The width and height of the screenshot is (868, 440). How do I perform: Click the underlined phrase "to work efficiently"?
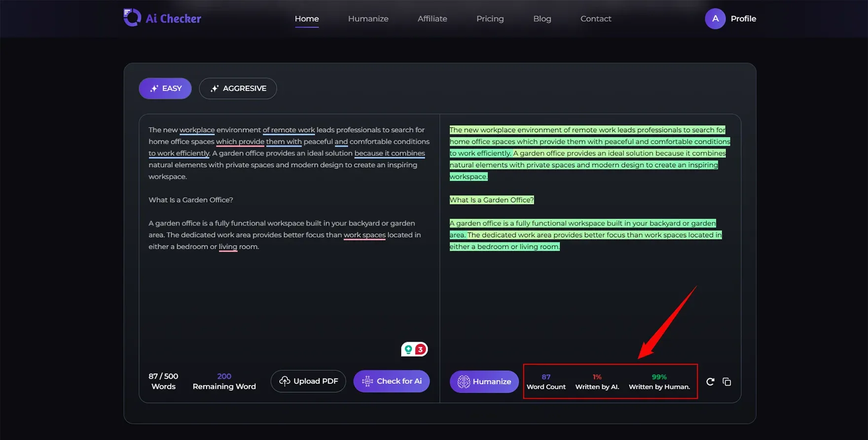pyautogui.click(x=179, y=153)
